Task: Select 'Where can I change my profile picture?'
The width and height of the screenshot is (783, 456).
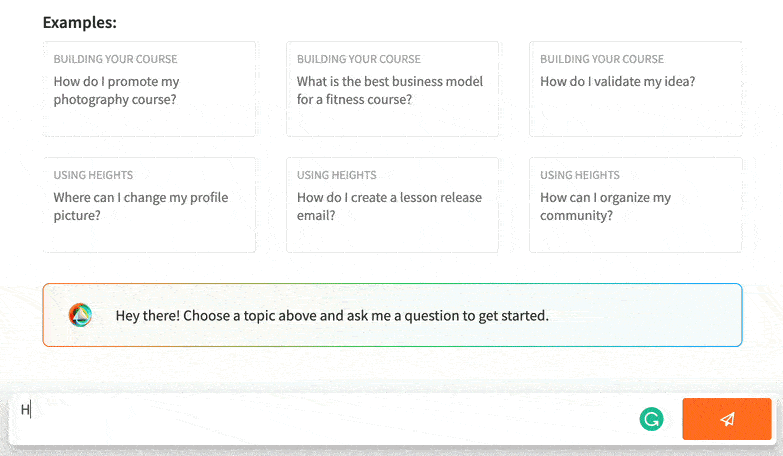Action: [x=149, y=205]
